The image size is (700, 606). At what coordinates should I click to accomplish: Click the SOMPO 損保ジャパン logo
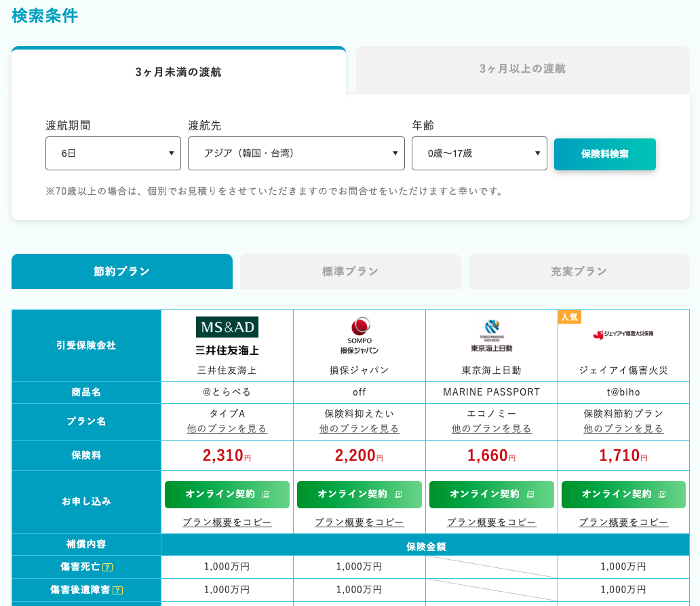359,336
